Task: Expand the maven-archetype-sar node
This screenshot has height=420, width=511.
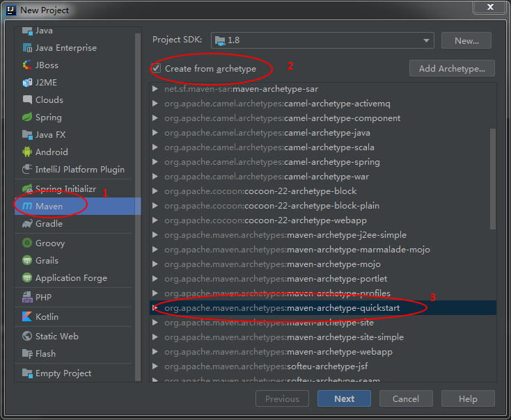Action: click(155, 89)
